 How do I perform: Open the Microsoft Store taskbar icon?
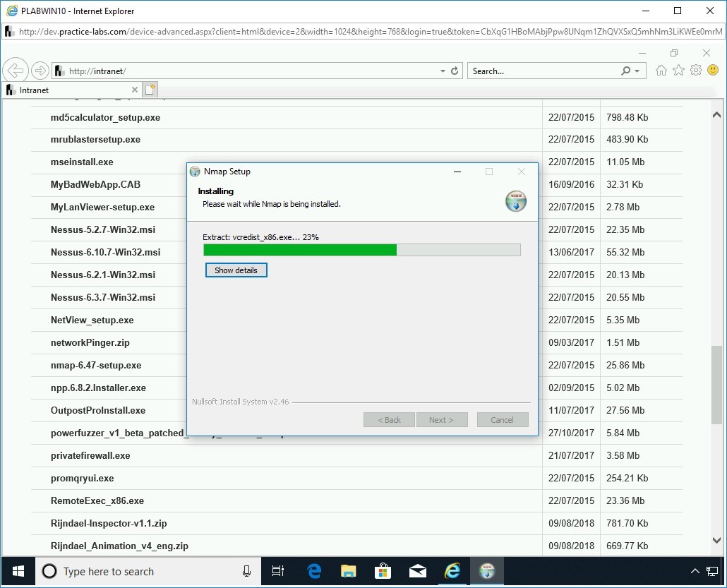point(383,571)
